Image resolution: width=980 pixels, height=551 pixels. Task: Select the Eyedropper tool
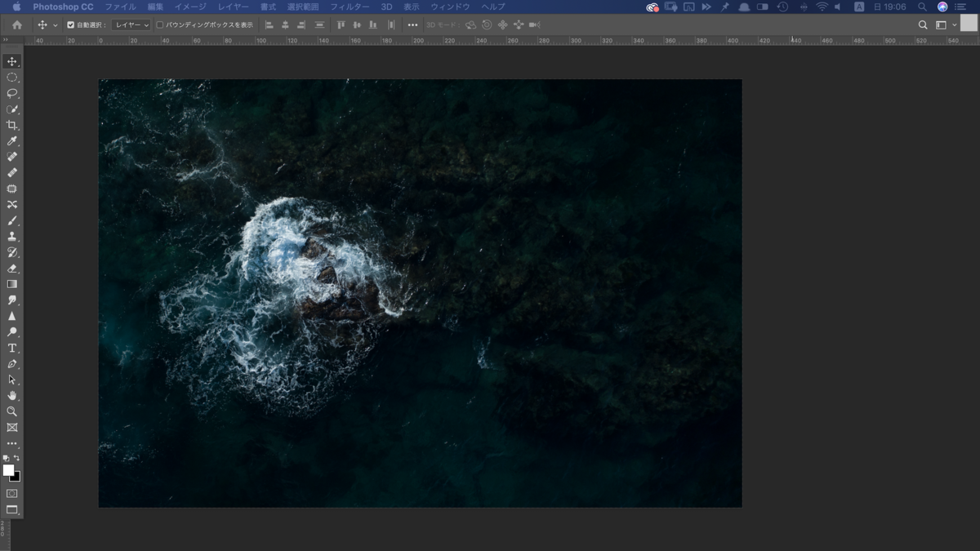click(12, 141)
